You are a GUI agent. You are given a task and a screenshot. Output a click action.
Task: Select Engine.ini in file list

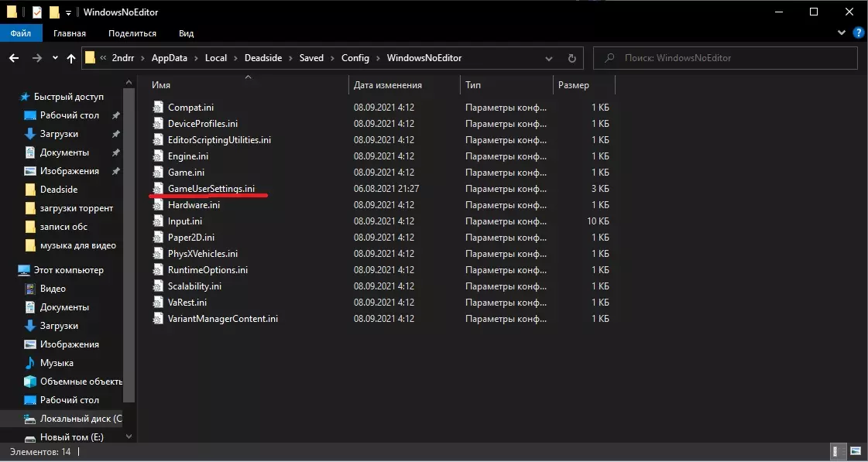click(x=187, y=156)
